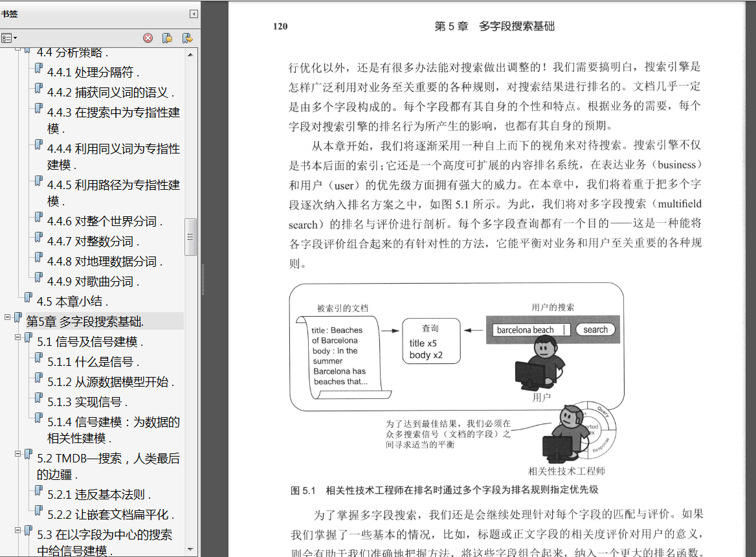Click bookmark icon beside 5.2.2 让嵌套文档扁平化

[x=39, y=511]
